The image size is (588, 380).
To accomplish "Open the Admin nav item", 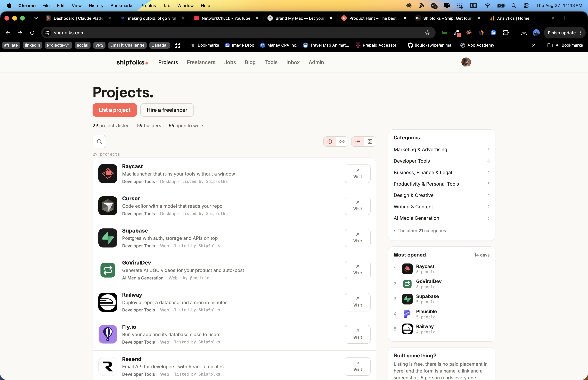I will [316, 62].
